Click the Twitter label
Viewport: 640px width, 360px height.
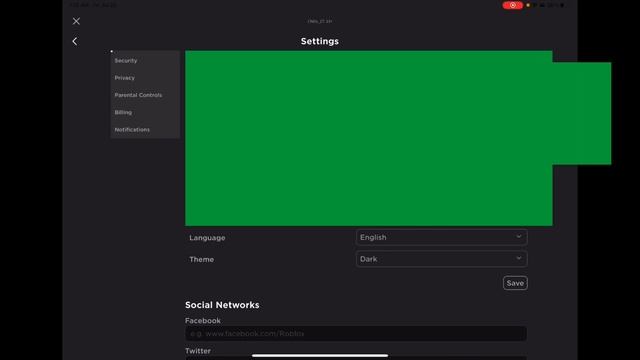tap(198, 351)
